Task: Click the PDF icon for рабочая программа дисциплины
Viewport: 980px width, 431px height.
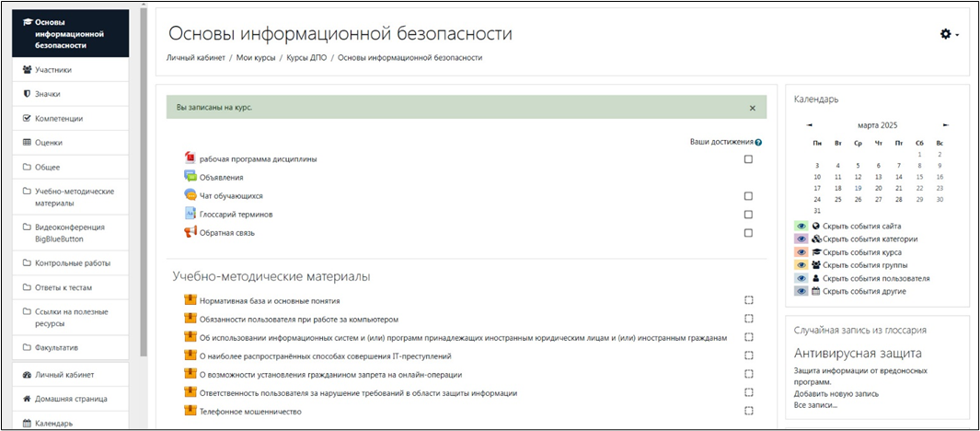Action: click(x=190, y=158)
